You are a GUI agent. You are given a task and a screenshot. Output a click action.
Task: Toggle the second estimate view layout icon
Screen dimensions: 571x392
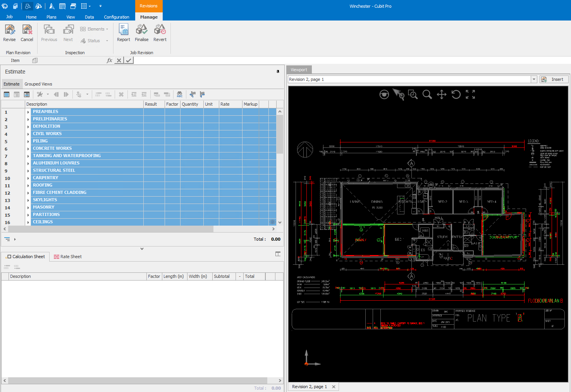point(17,94)
